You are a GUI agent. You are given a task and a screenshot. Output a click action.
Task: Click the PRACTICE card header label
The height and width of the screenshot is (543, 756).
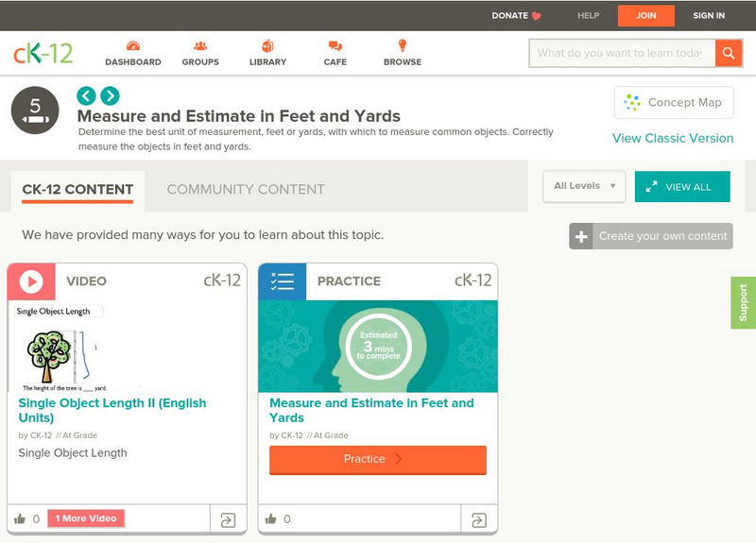click(x=349, y=281)
